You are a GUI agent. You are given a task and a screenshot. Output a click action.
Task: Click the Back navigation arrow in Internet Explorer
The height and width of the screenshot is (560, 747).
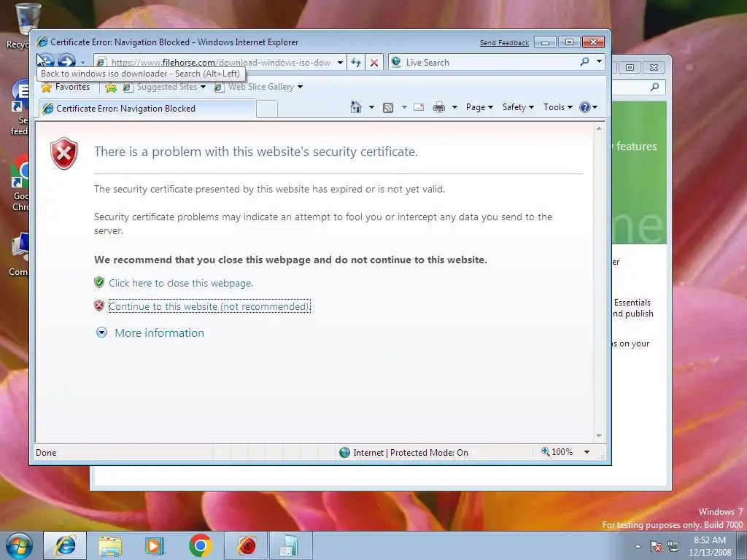[46, 61]
